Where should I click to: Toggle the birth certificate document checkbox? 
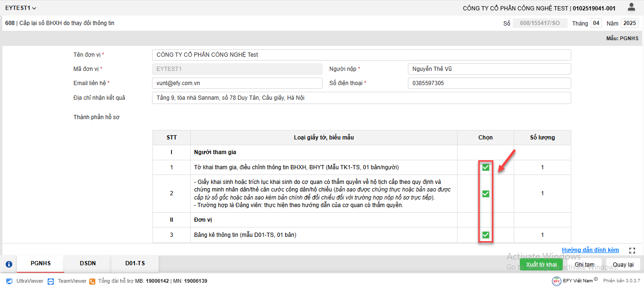[485, 193]
